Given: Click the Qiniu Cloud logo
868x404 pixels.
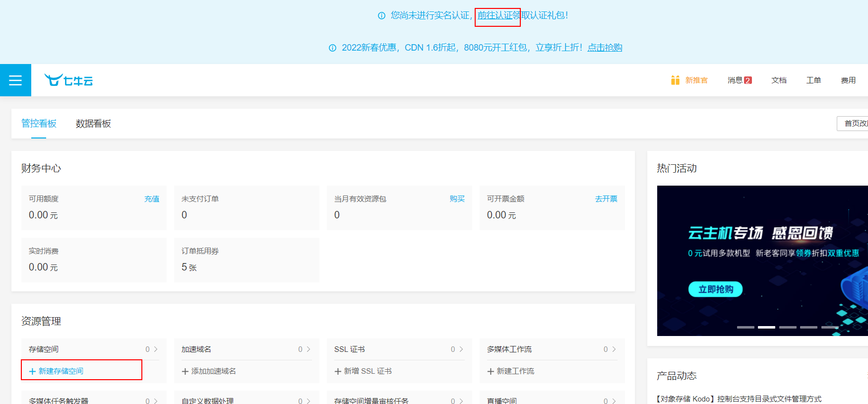Looking at the screenshot, I should coord(68,80).
